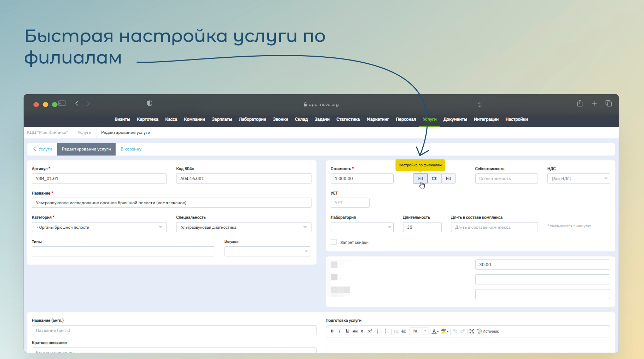The image size is (644, 359).
Task: Maximize the text editor to fullscreen
Action: pyautogui.click(x=471, y=331)
